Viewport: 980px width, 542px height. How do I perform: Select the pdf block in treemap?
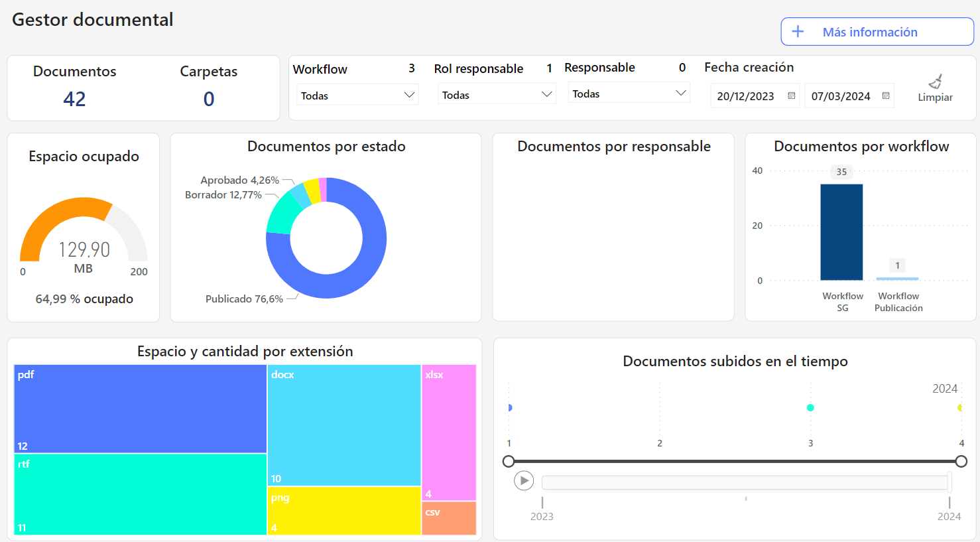point(141,409)
